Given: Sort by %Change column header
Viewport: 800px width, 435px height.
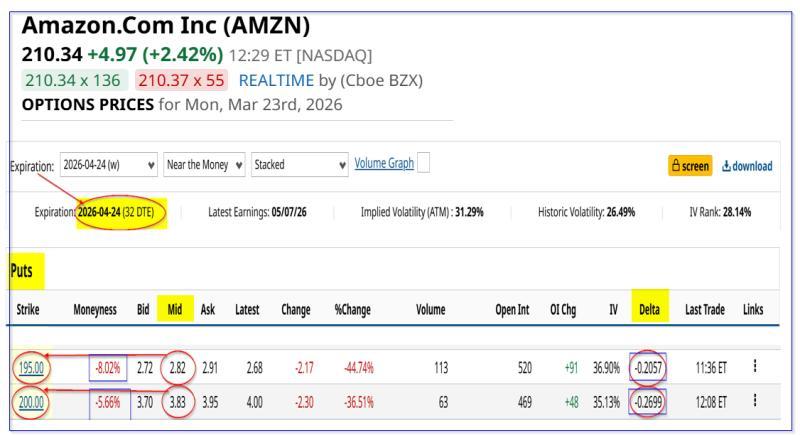Looking at the screenshot, I should (353, 310).
